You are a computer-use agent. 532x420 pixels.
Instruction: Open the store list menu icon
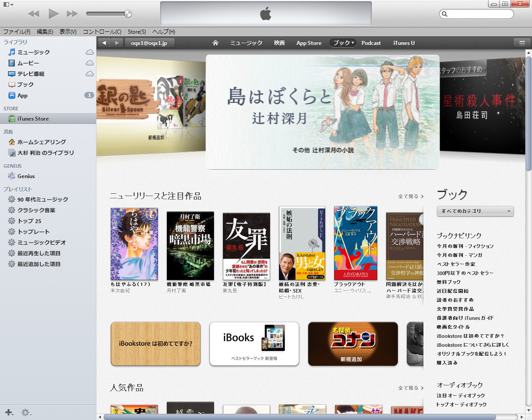pyautogui.click(x=522, y=43)
